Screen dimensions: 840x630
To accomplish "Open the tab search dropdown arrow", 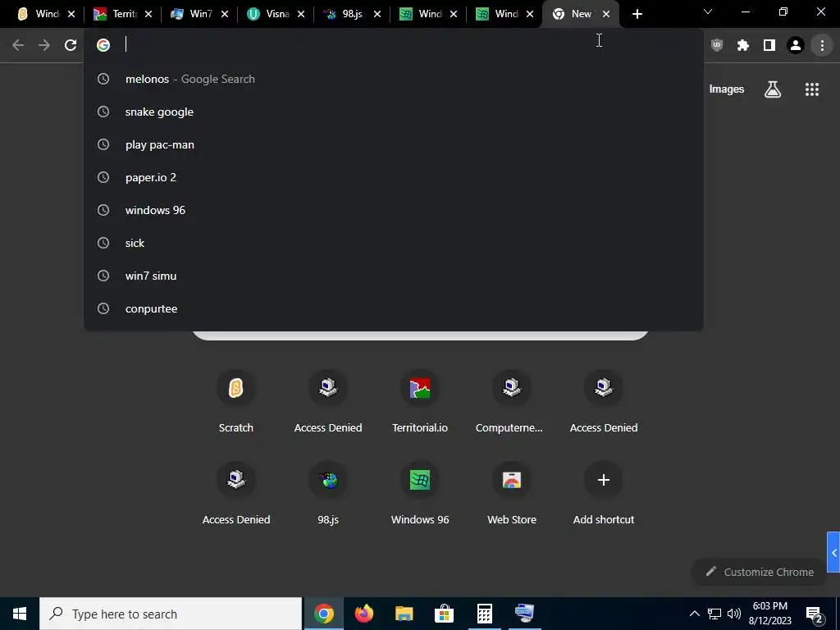I will [x=708, y=11].
